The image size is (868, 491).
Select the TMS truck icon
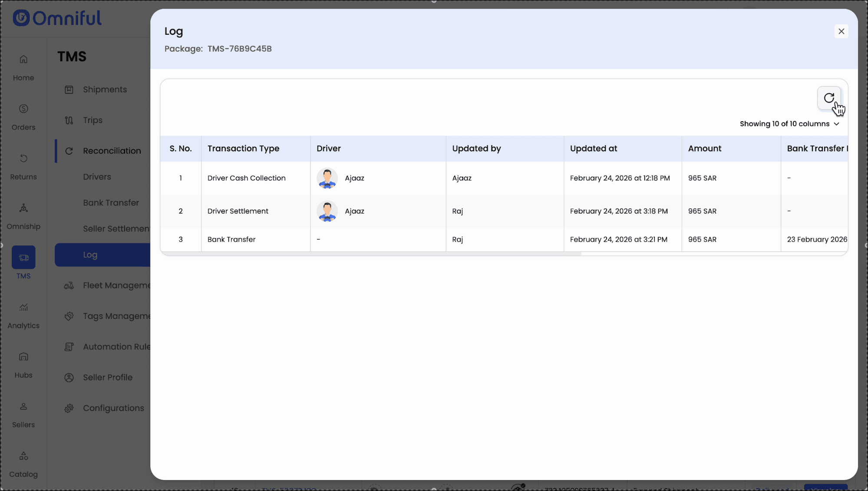(23, 258)
